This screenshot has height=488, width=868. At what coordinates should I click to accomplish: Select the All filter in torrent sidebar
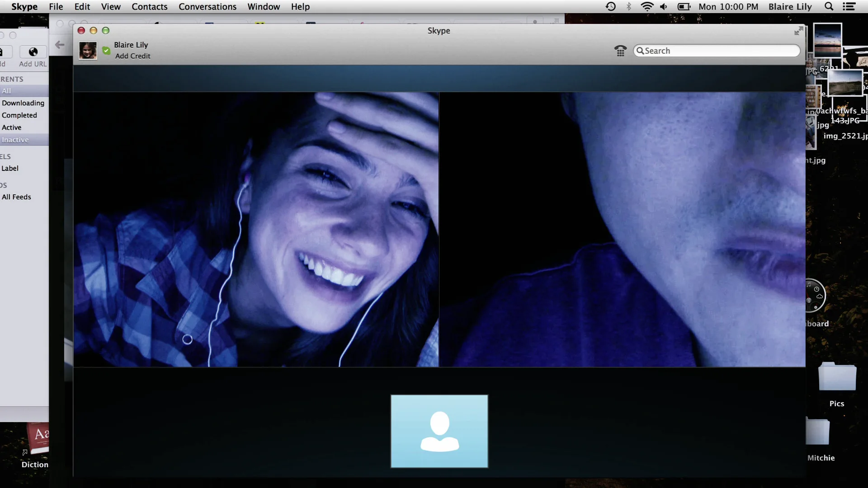[24, 91]
